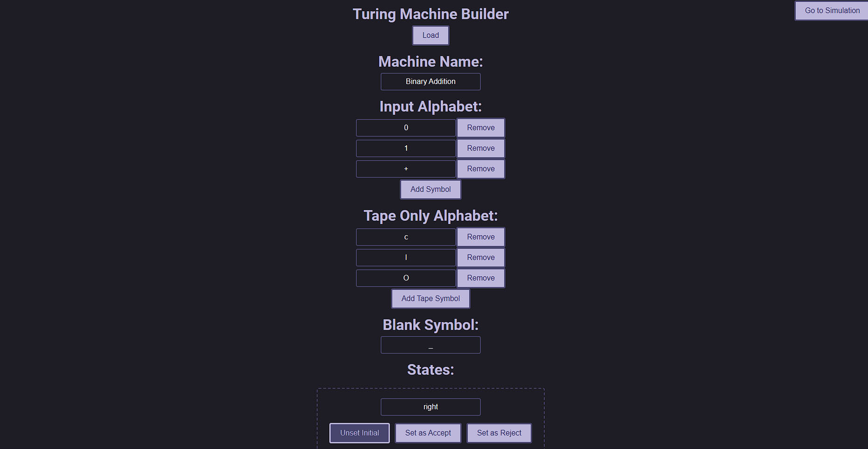Edit the Blank Symbol field
Viewport: 868px width, 449px height.
(431, 345)
